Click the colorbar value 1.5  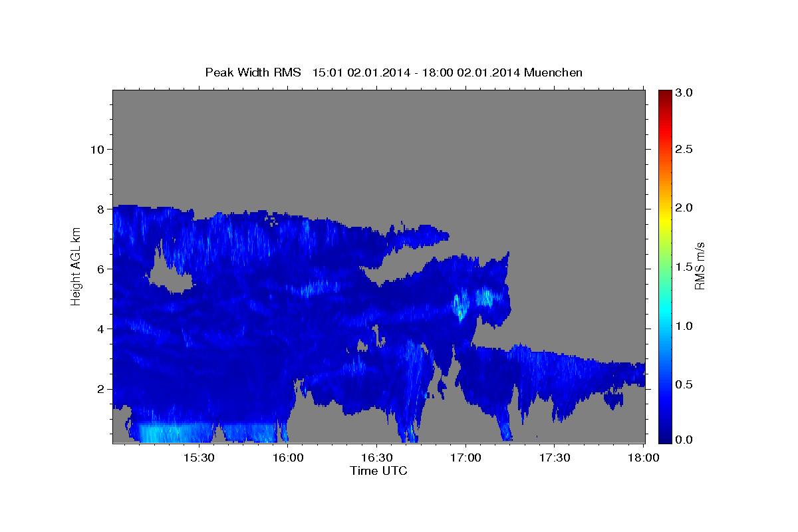(686, 267)
